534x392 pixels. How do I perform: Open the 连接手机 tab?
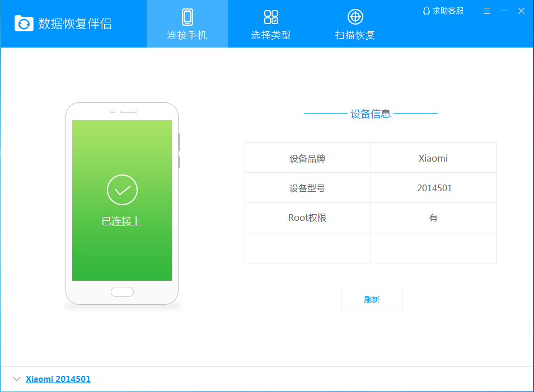[x=187, y=24]
